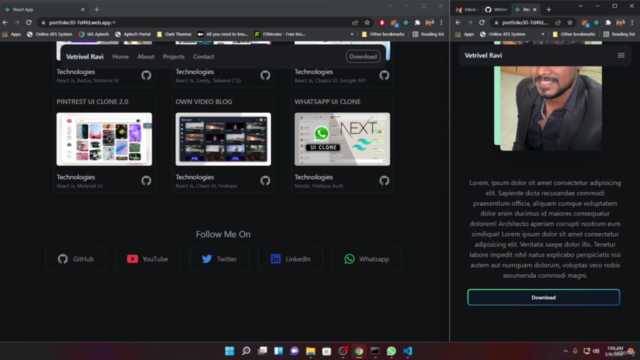Image resolution: width=640 pixels, height=360 pixels.
Task: Click Vetrivel Ravi logo in right window
Action: click(x=483, y=56)
